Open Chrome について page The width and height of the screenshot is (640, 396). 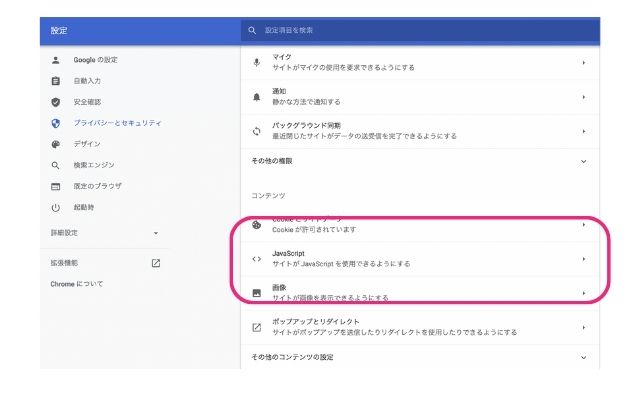click(77, 284)
